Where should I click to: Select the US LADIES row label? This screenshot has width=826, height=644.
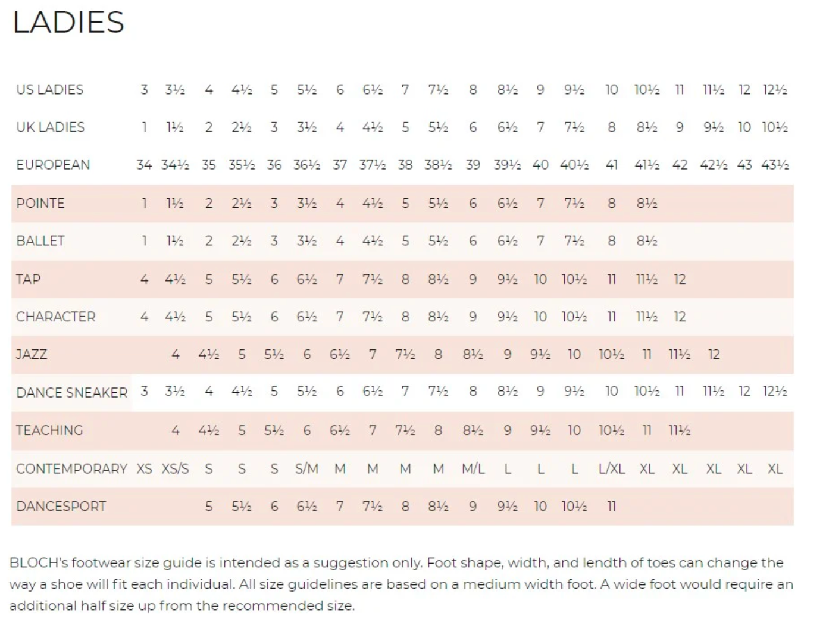[49, 90]
